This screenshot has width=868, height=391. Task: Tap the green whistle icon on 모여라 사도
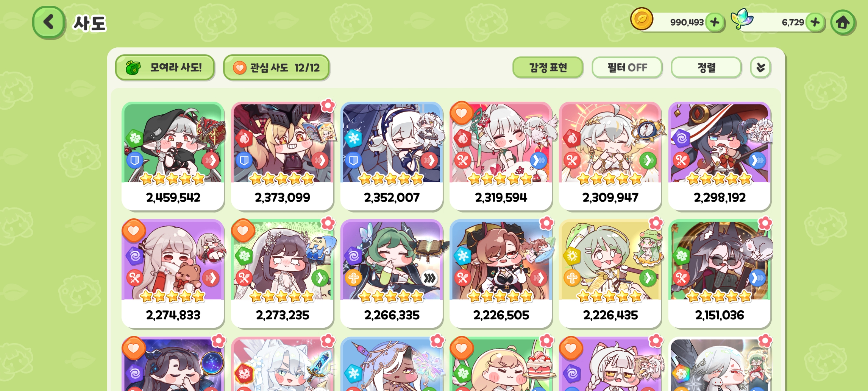pyautogui.click(x=133, y=68)
